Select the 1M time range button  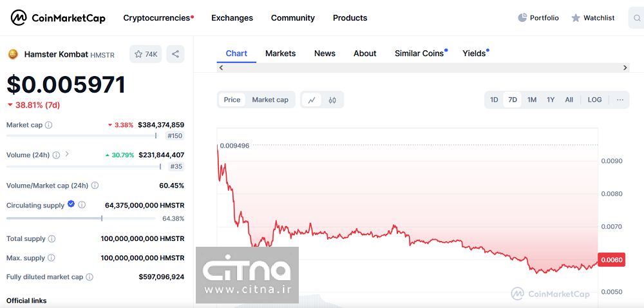click(x=532, y=100)
